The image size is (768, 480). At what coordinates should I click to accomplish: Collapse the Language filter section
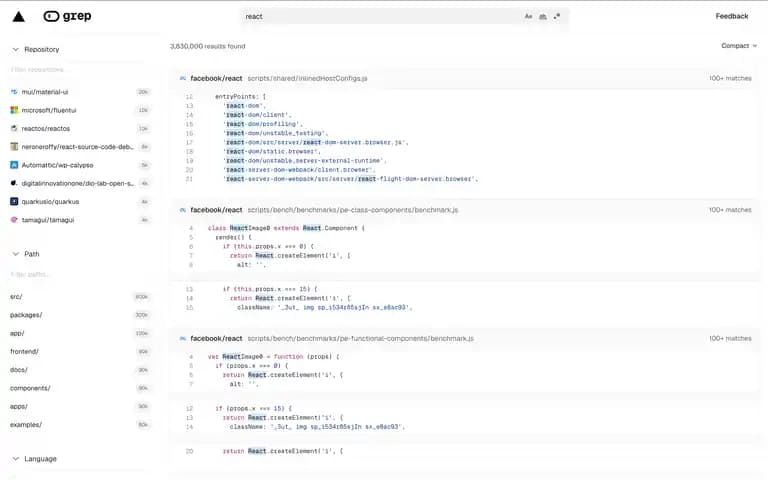click(x=34, y=458)
